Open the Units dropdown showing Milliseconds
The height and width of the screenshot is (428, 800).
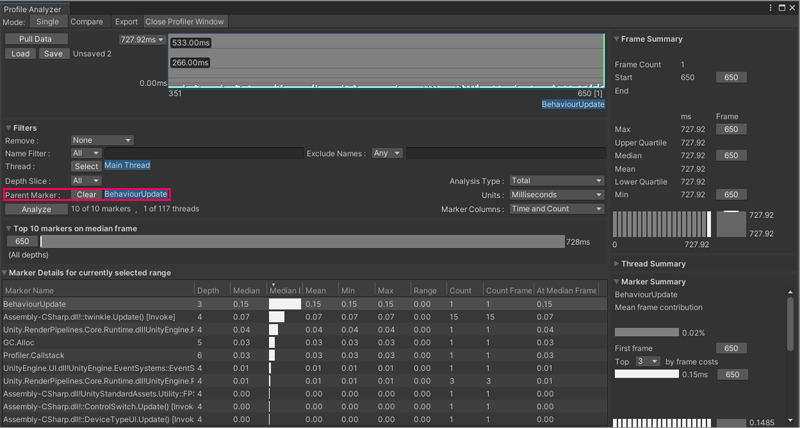click(x=556, y=195)
